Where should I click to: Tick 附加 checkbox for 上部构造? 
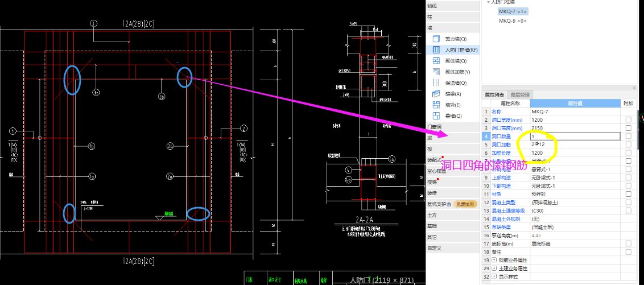tap(628, 178)
